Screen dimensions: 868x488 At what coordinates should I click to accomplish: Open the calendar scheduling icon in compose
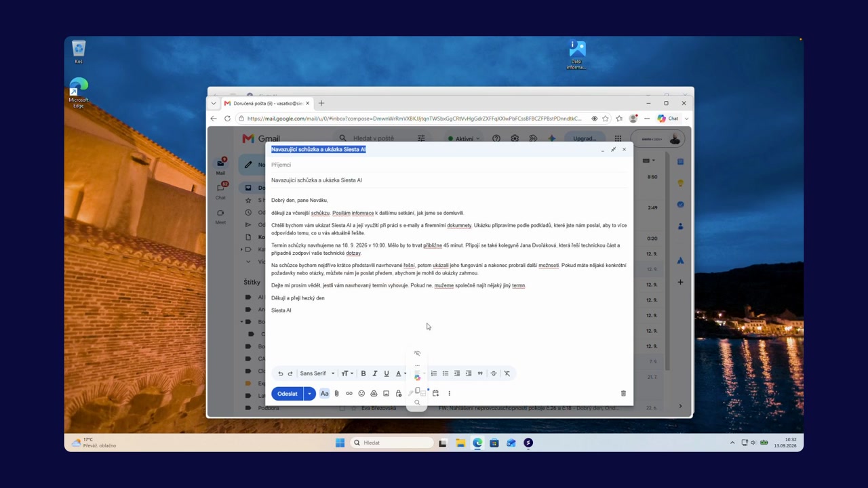[x=435, y=393]
